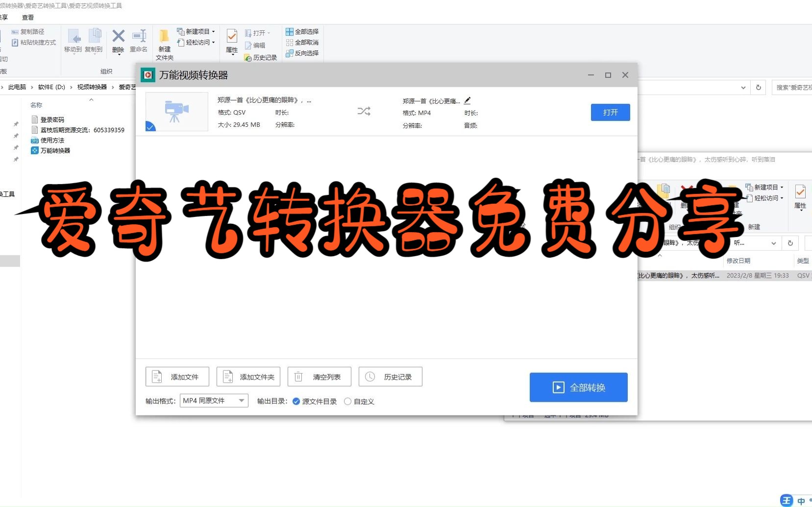Select the 自定义 radio button

coord(347,401)
